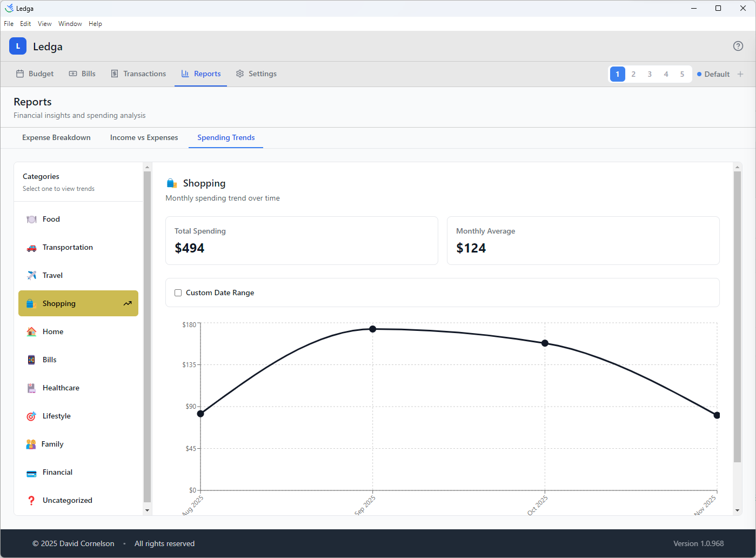Click the Ledga blue logo icon

click(18, 46)
